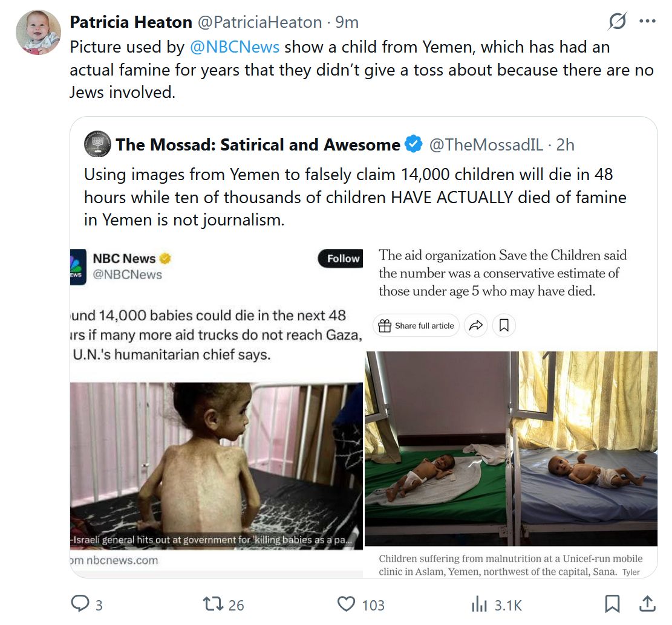This screenshot has height=625, width=672.
Task: Click the Follow button on NBC News
Action: (x=342, y=259)
